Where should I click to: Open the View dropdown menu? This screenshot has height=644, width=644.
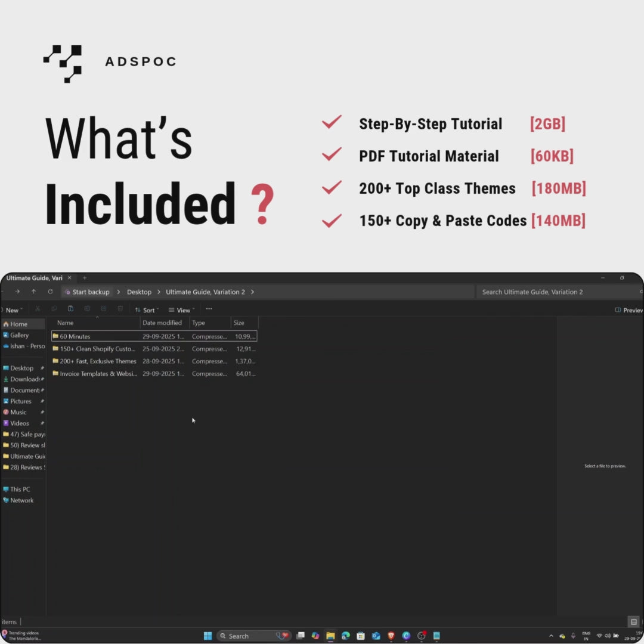pos(181,310)
